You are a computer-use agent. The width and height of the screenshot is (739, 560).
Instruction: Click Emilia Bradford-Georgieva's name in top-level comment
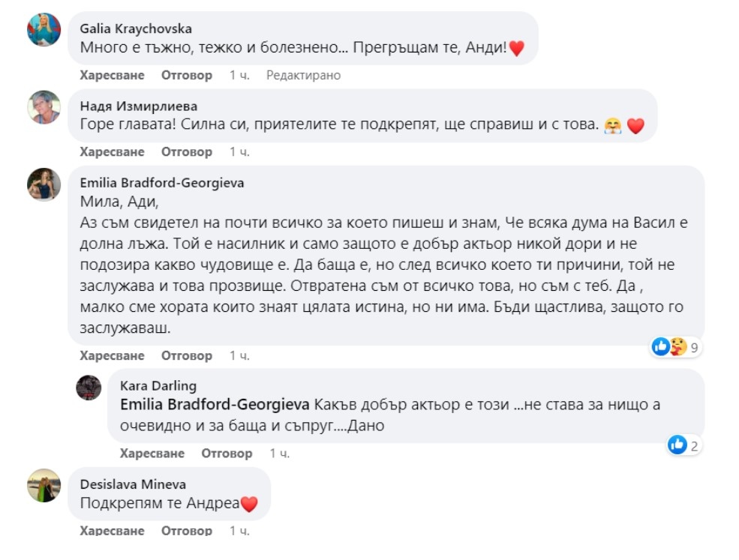tap(161, 182)
